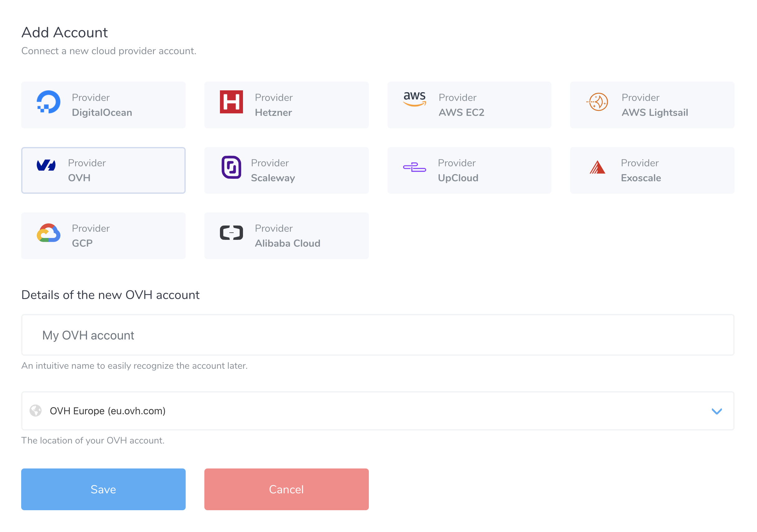Focus the My OVH account name field
This screenshot has width=757, height=532.
[378, 335]
